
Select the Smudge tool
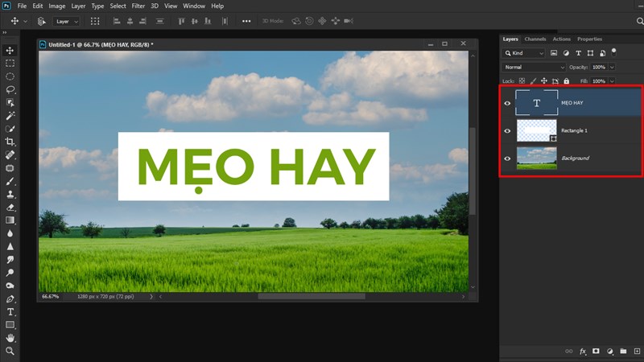(10, 260)
